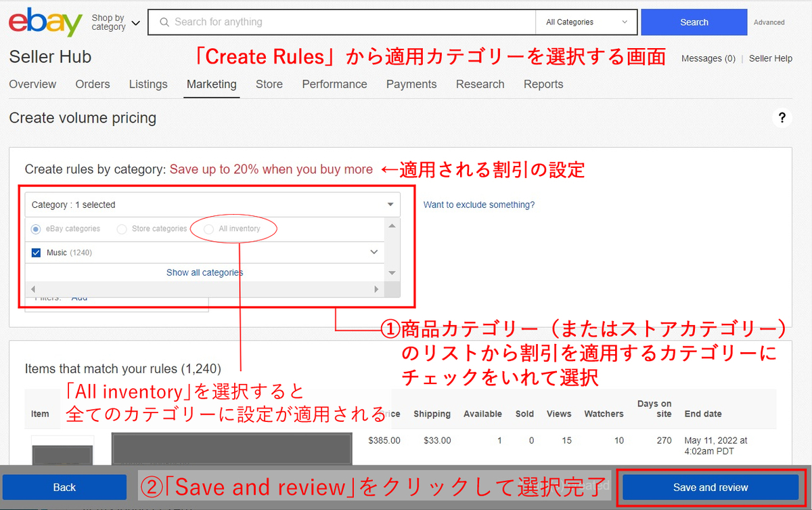Open the Shop by category dropdown

tap(116, 22)
